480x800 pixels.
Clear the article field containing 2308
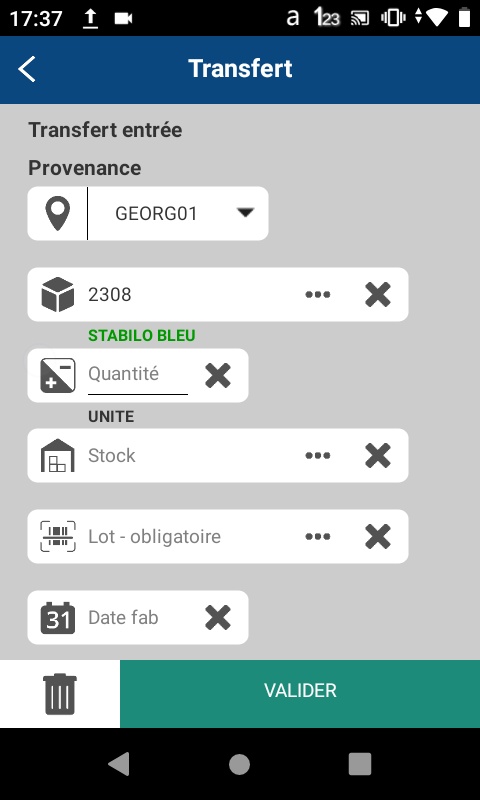point(378,294)
